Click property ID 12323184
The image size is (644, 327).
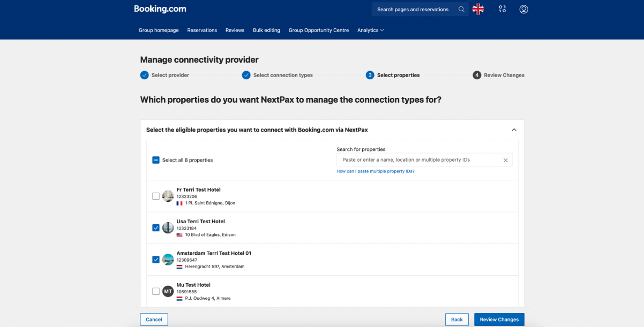coord(187,229)
